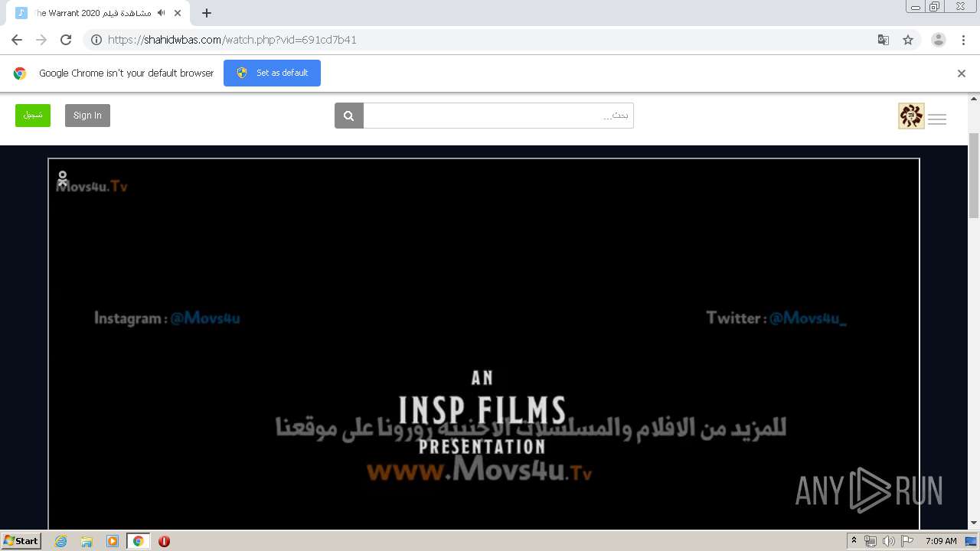Click the green register button
Viewport: 980px width, 551px height.
coord(33,116)
